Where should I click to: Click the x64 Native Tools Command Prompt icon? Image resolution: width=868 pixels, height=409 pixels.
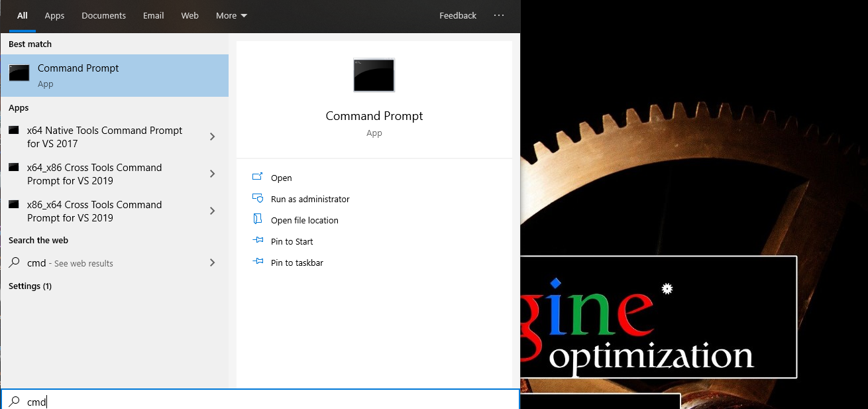[14, 131]
